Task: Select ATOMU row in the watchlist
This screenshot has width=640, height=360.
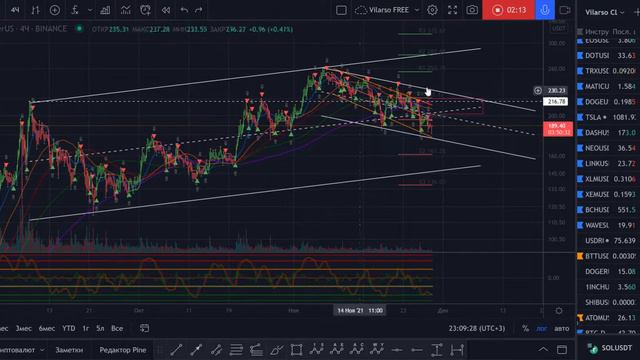Action: click(x=608, y=318)
